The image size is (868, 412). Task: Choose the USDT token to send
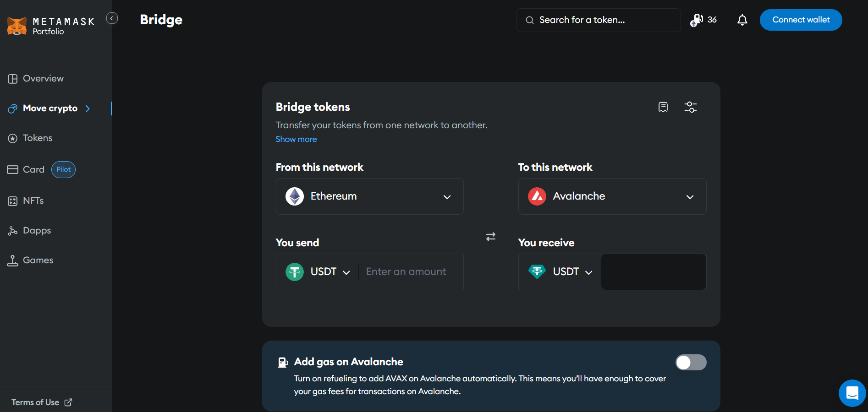(318, 272)
